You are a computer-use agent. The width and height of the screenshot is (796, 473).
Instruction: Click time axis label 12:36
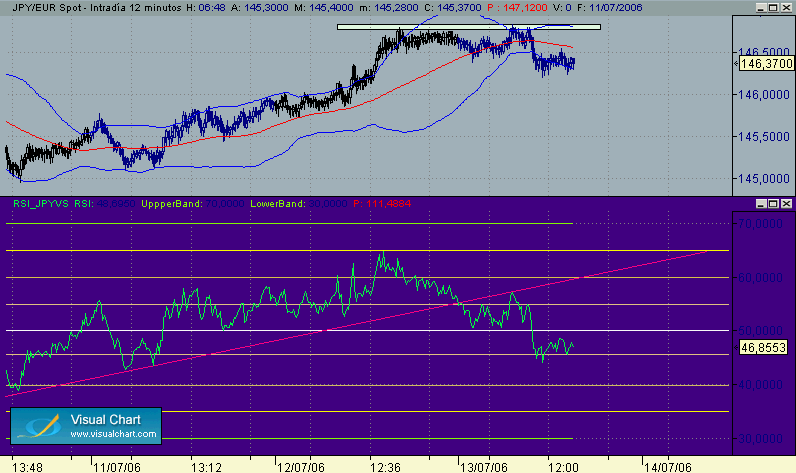385,467
